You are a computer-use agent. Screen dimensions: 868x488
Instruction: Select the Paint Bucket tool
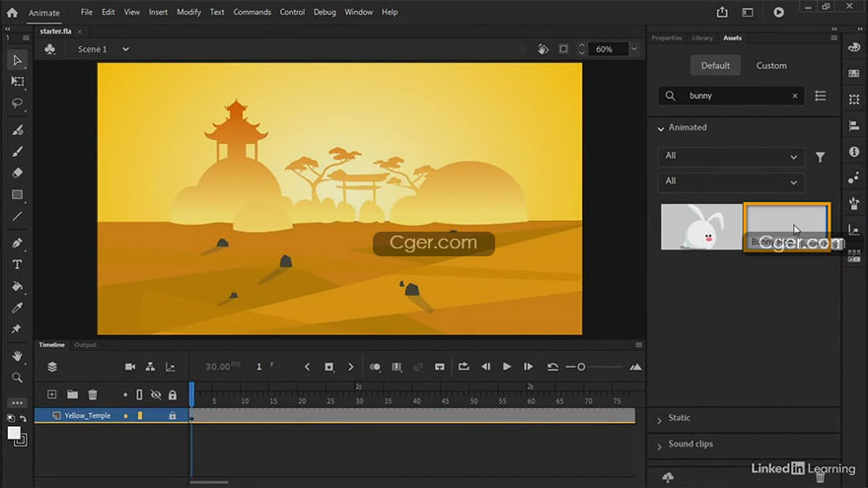17,287
